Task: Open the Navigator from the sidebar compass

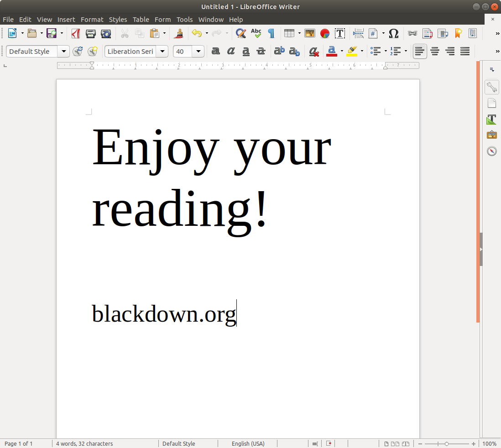Action: coord(491,151)
